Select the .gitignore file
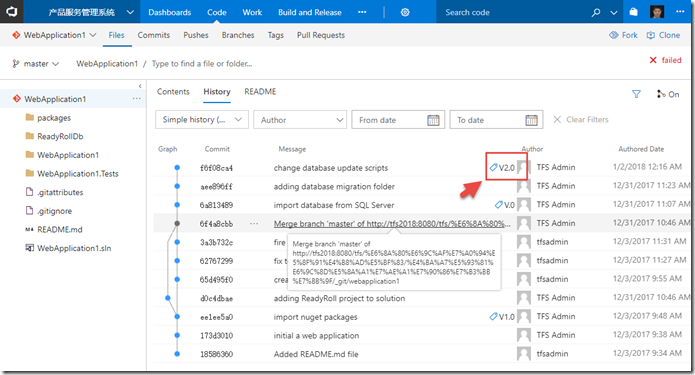695x375 pixels. (54, 211)
